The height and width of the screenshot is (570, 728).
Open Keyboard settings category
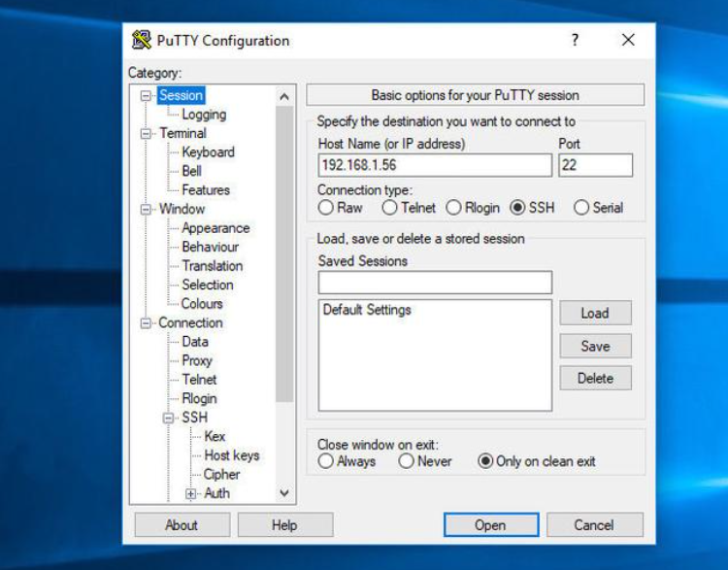point(208,151)
